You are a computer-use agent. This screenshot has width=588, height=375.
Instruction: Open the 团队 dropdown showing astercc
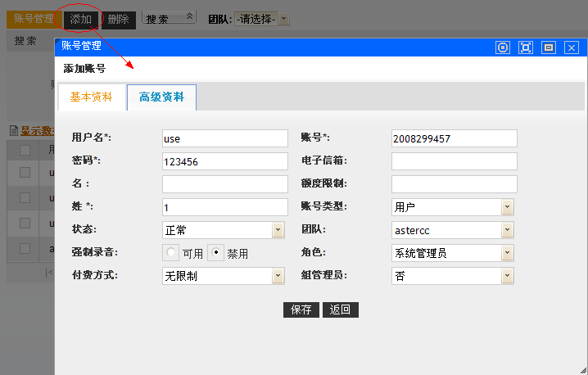coord(508,230)
